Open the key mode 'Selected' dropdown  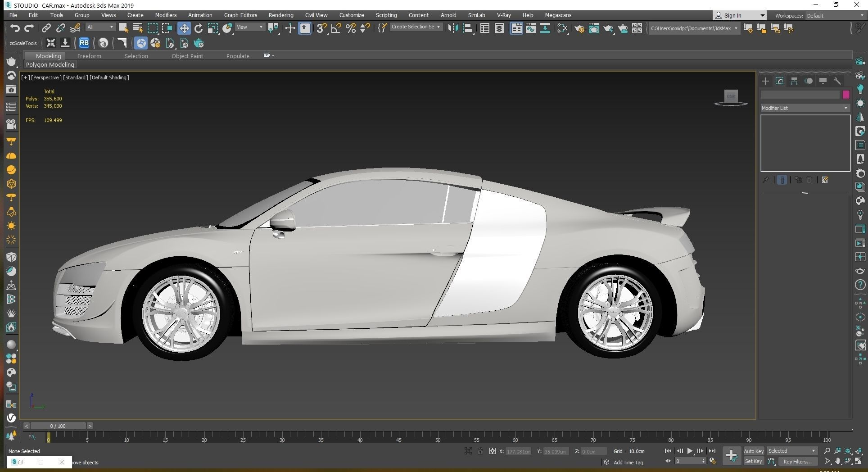coord(791,451)
